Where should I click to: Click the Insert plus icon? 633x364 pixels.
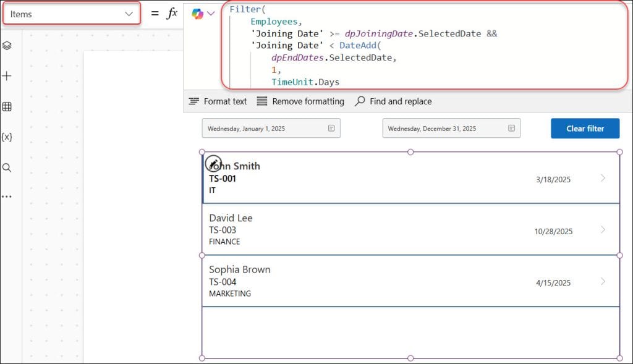7,76
